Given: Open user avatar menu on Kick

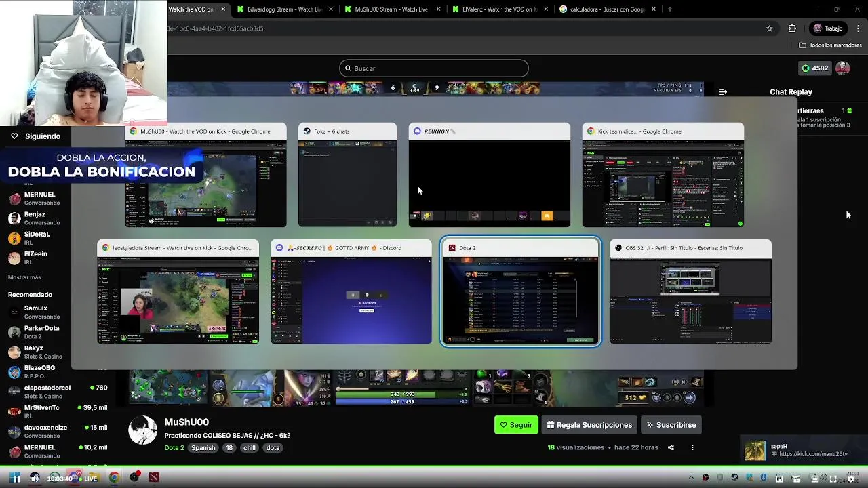Looking at the screenshot, I should 843,68.
